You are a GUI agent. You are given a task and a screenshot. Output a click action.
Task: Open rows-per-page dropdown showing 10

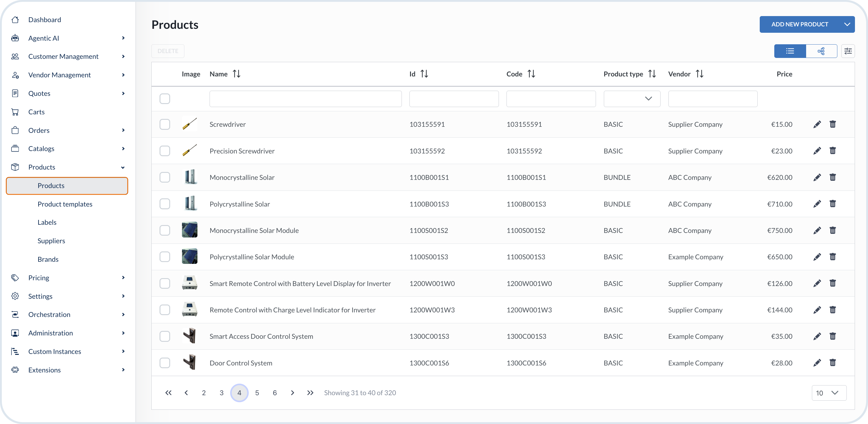coord(829,393)
